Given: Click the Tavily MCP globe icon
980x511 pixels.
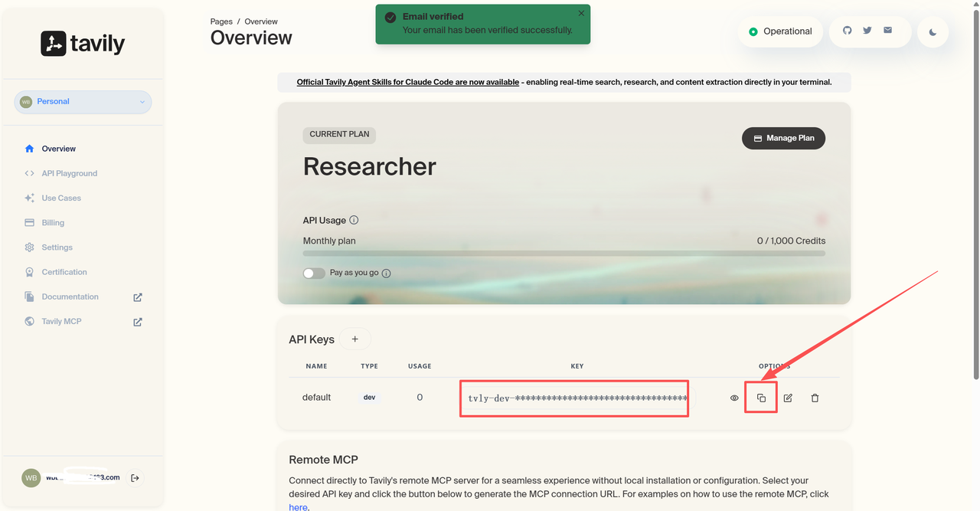Looking at the screenshot, I should [x=29, y=321].
